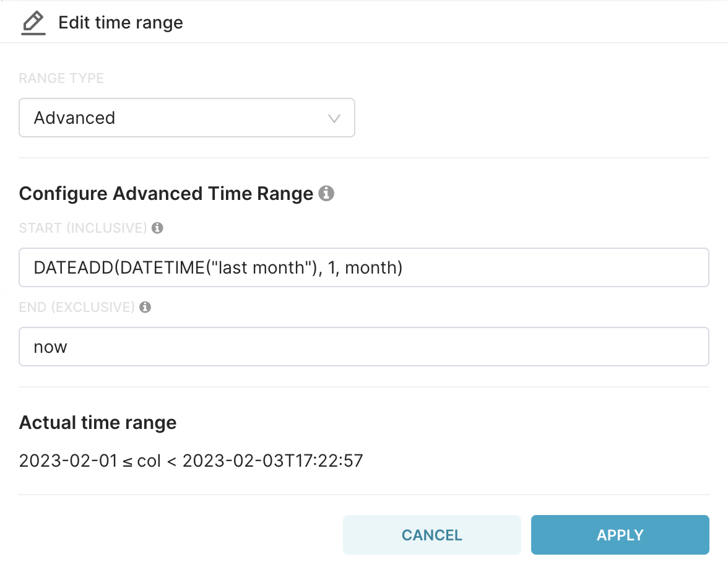
Task: Select the pencil icon before Edit time range
Action: tap(33, 22)
